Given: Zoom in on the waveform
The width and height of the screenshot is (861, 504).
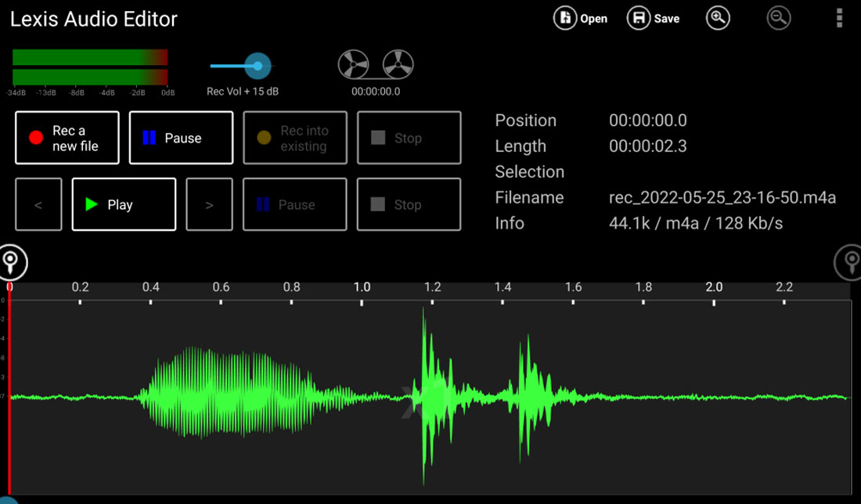Looking at the screenshot, I should 718,18.
